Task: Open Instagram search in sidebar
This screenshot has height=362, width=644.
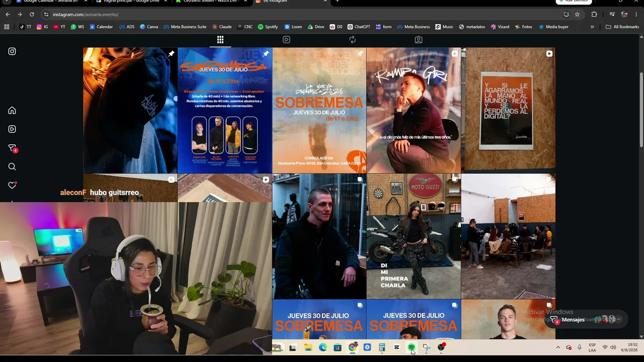Action: pyautogui.click(x=12, y=167)
